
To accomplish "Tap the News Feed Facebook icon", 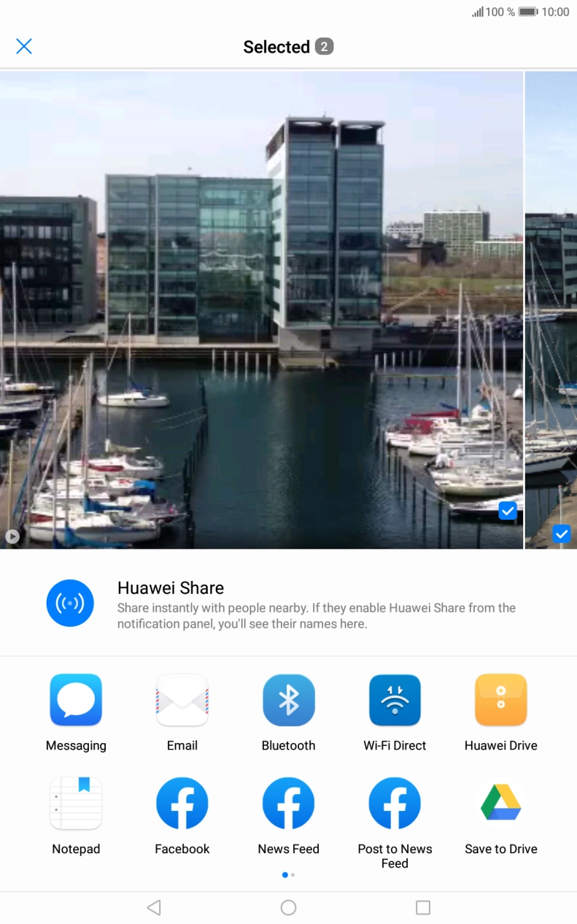I will 289,804.
